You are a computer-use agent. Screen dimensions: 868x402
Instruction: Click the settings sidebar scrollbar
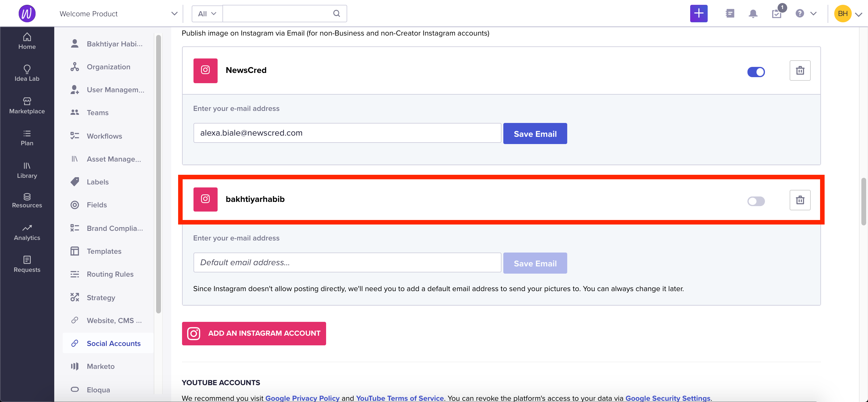(x=158, y=174)
